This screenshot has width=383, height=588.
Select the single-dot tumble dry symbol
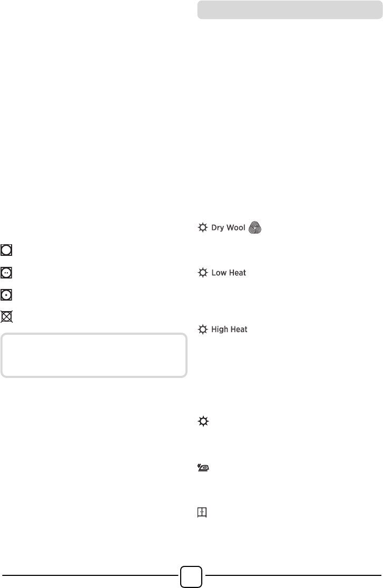coord(6,295)
